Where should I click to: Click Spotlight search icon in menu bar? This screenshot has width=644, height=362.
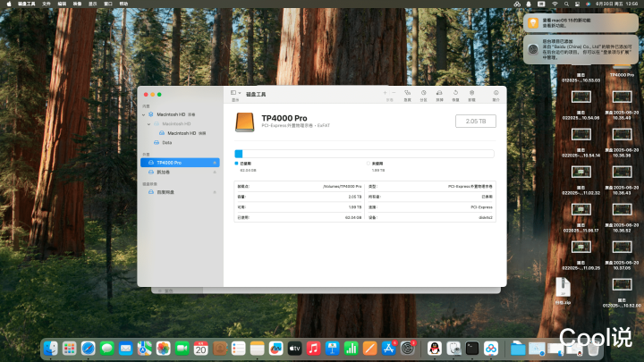click(x=566, y=4)
